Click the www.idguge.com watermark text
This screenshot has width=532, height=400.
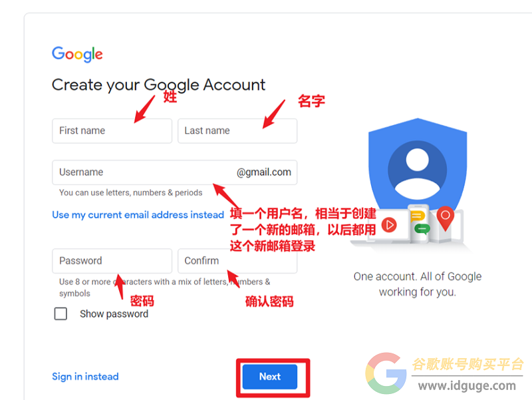(x=467, y=386)
